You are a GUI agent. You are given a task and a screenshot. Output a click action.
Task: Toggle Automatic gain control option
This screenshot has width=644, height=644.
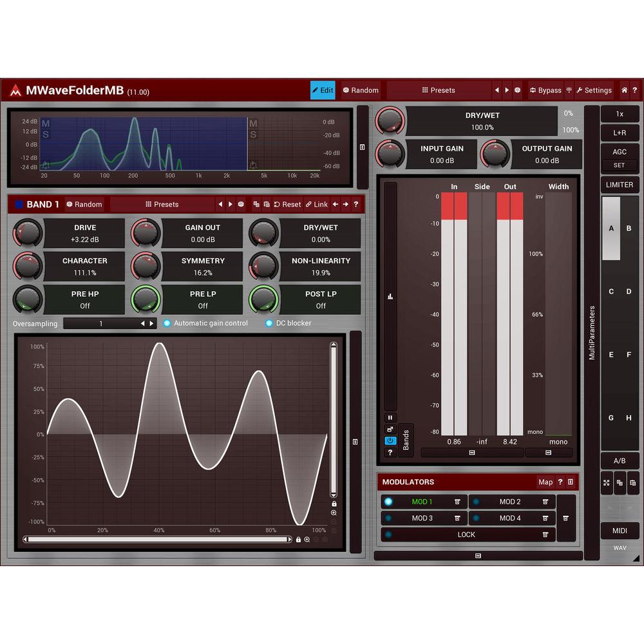click(167, 323)
